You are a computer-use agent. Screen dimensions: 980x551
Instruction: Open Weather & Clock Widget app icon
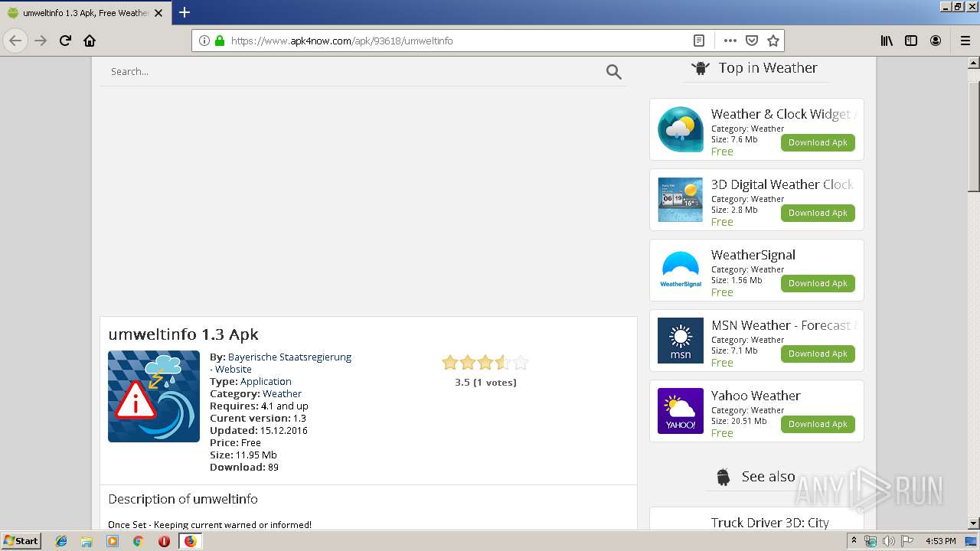[681, 129]
